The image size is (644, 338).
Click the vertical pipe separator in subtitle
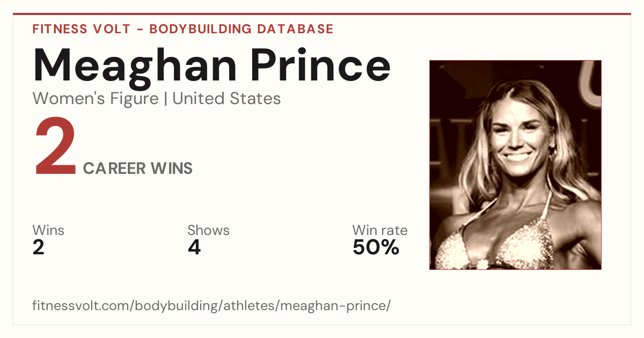click(x=166, y=99)
